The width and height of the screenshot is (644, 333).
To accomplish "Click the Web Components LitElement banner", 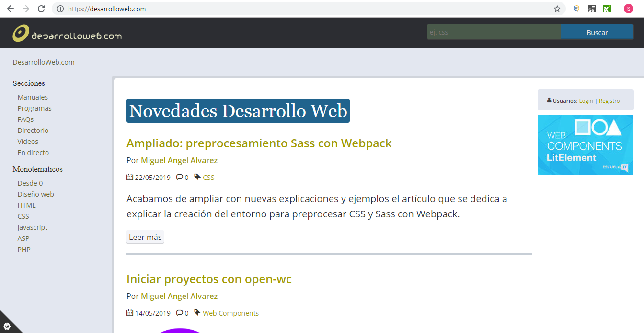I will coord(585,145).
